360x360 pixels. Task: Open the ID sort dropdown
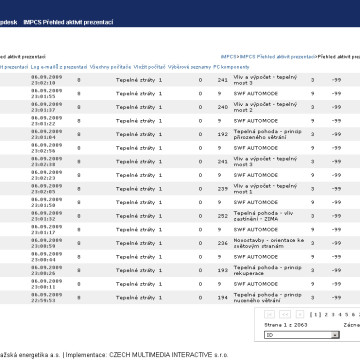click(302, 335)
